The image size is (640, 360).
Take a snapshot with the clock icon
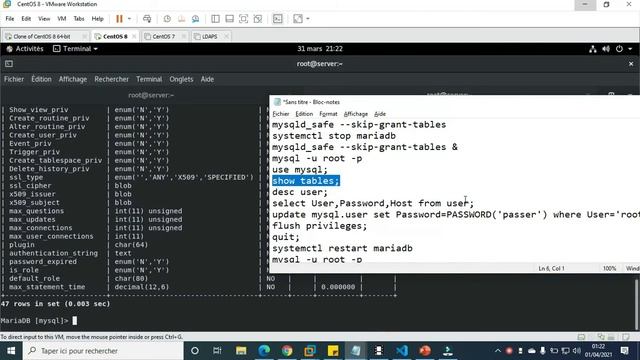(167, 19)
